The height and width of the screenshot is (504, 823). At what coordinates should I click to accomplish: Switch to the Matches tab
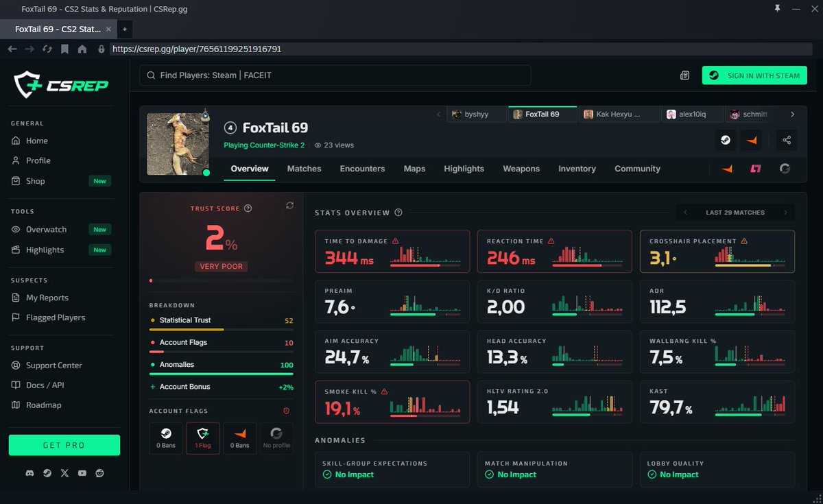304,169
